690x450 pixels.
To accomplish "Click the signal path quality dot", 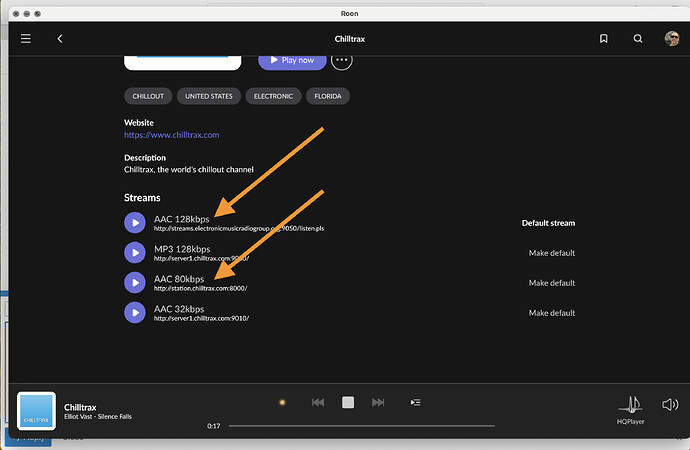I will point(283,402).
